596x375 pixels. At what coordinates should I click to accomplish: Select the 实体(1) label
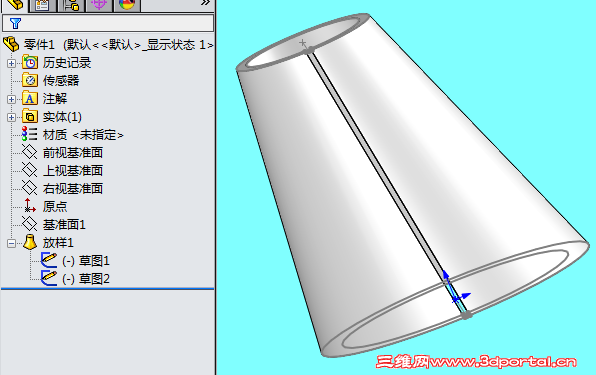pos(62,117)
